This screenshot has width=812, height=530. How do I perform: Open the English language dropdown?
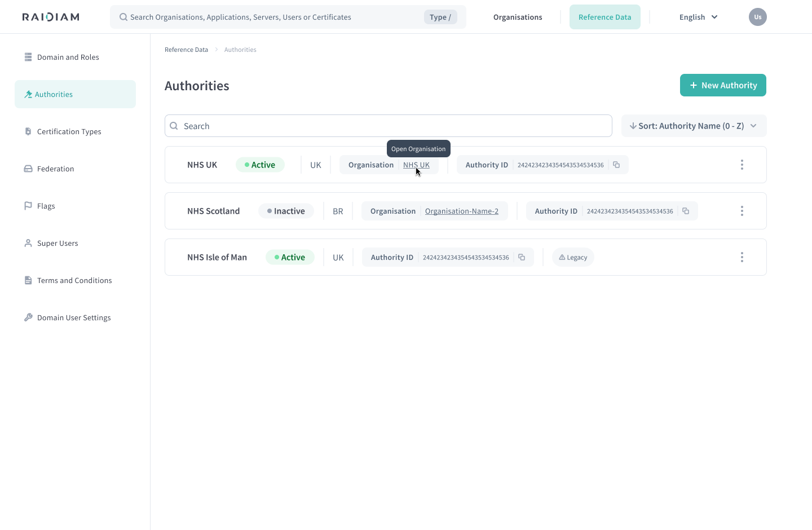click(x=698, y=17)
